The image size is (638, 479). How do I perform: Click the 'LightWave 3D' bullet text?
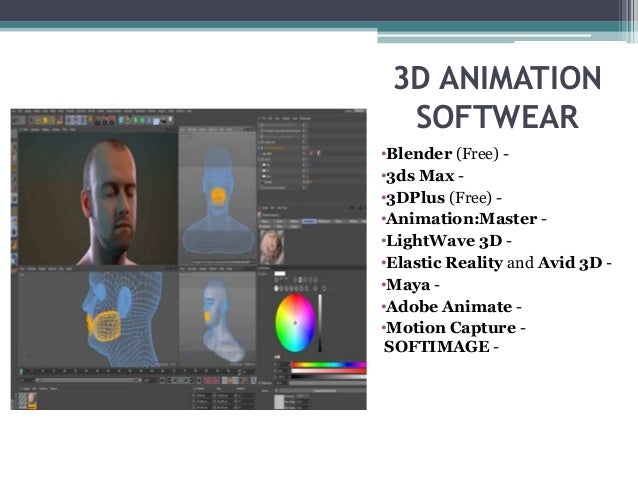tap(444, 241)
